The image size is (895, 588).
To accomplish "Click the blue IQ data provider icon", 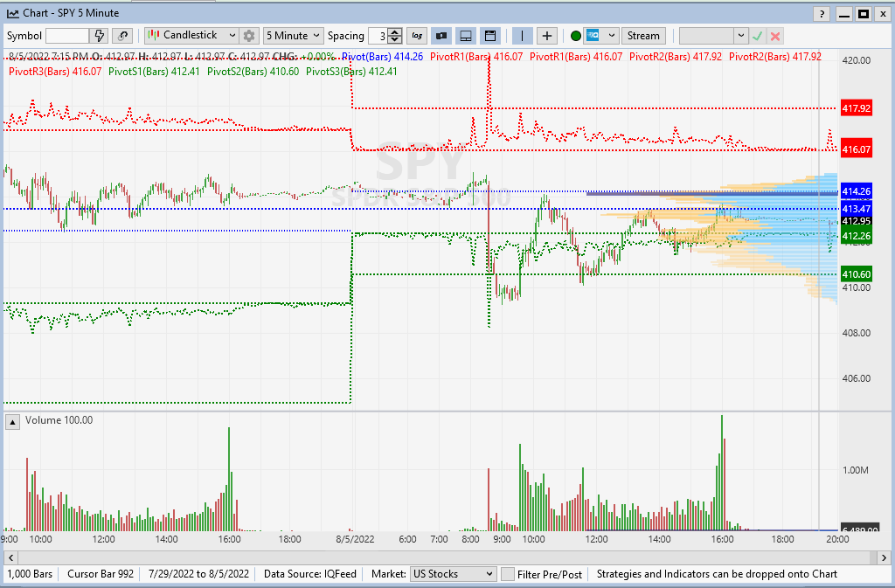I will tap(593, 35).
